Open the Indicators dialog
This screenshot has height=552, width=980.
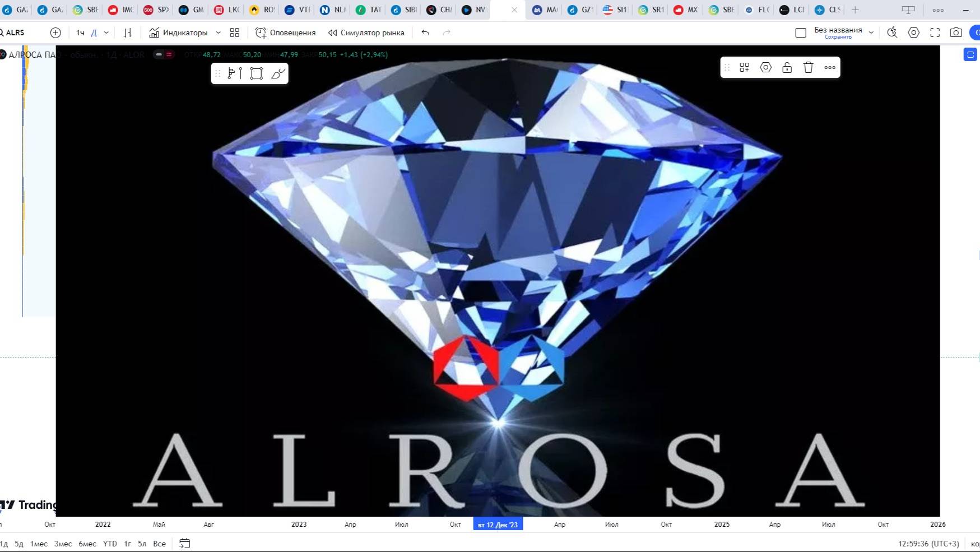(x=178, y=33)
